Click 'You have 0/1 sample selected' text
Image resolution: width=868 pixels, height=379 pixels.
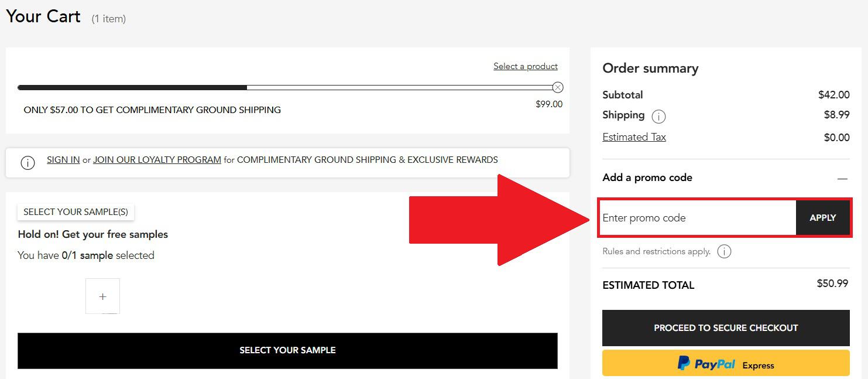click(86, 255)
